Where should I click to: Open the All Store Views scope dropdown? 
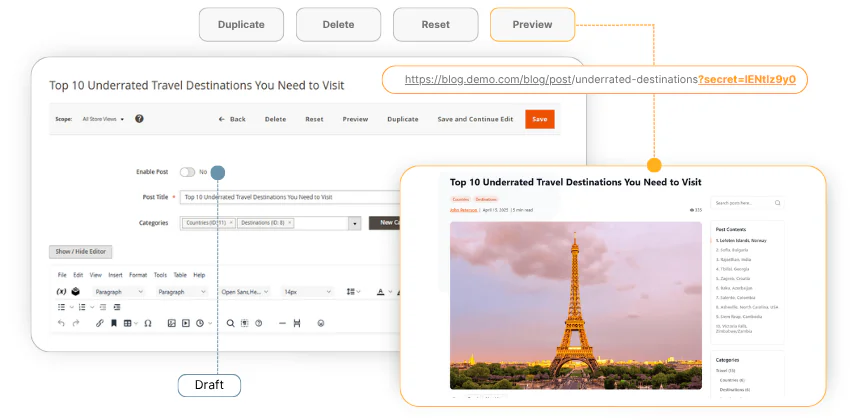[x=103, y=119]
